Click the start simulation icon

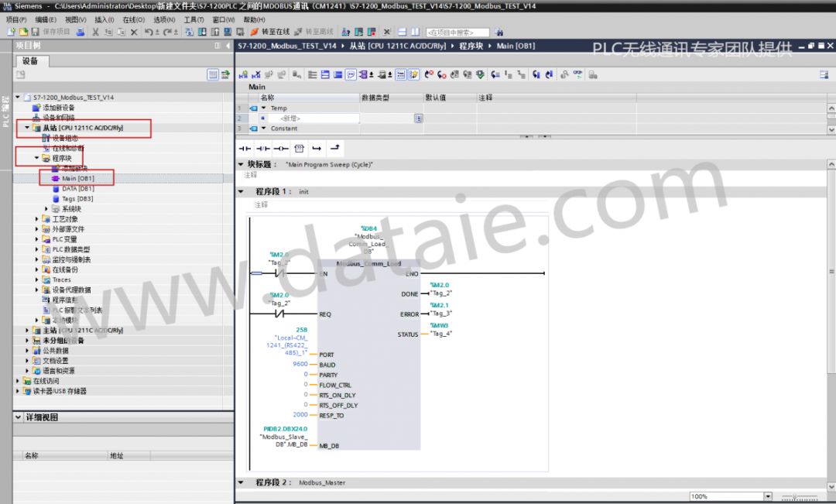click(227, 32)
